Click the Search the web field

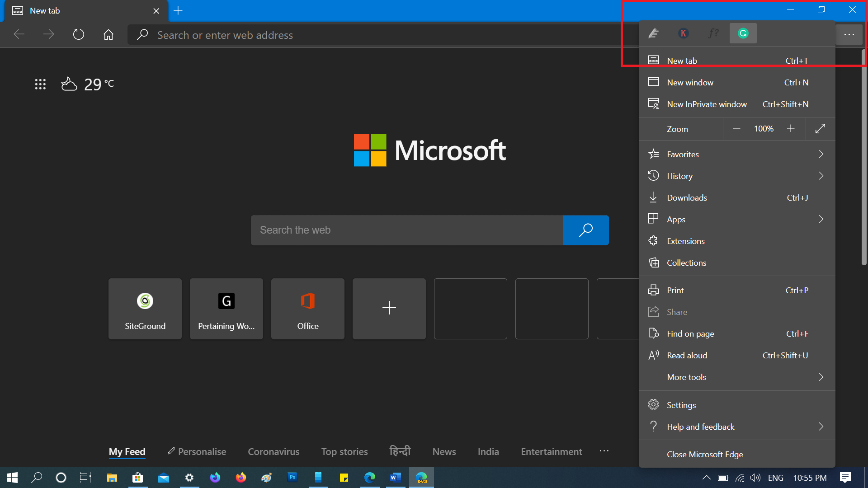[x=407, y=230]
